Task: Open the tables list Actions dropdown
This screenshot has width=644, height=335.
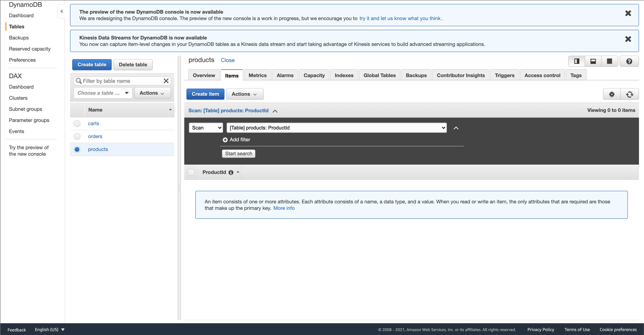Action: pos(152,93)
